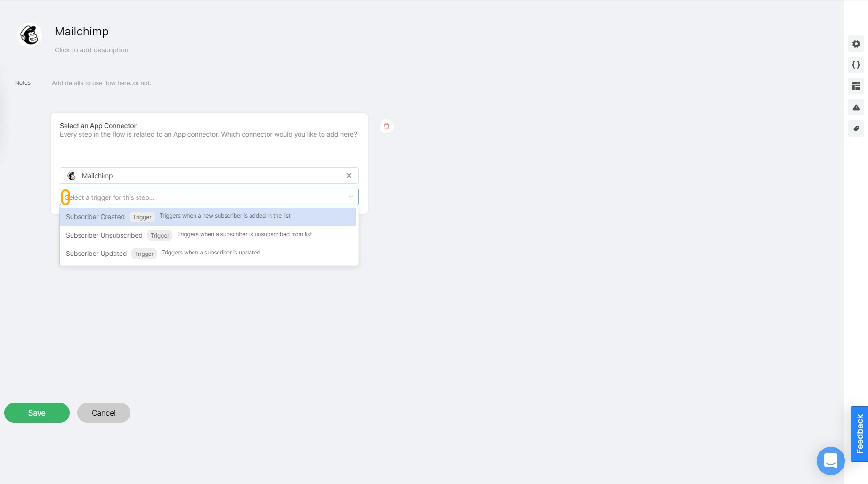Add notes in 'Add details to use flow' field
This screenshot has height=484, width=868.
(x=101, y=83)
